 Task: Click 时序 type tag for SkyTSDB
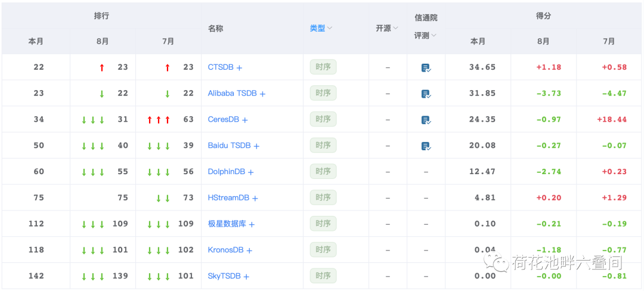323,276
